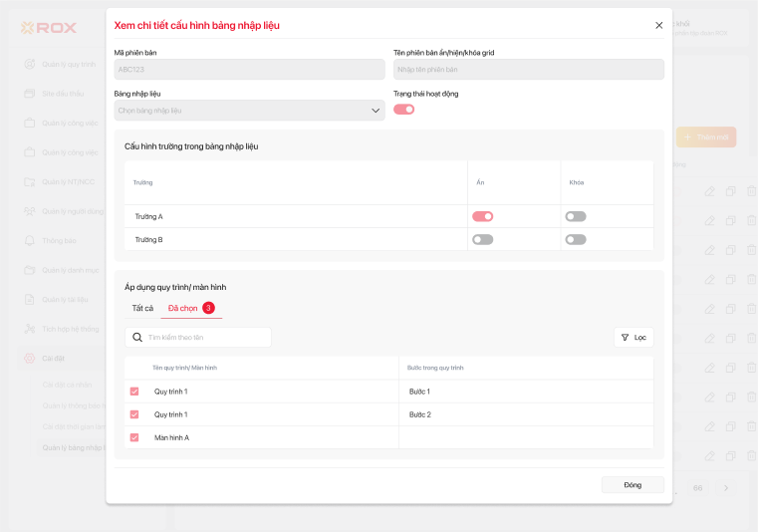Click the search magnifier icon

(x=137, y=338)
